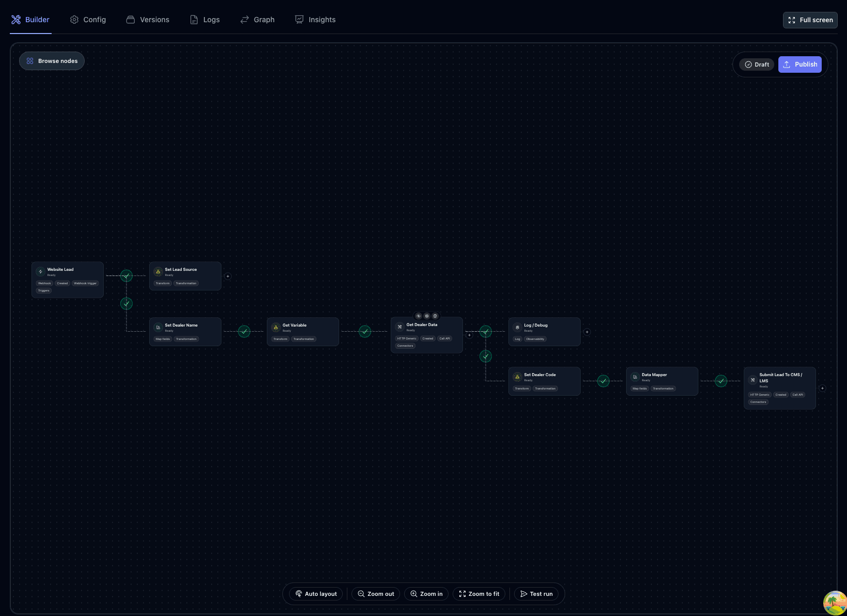Click Website Lead trigger node icon
Viewport: 847px width, 616px height.
point(40,271)
